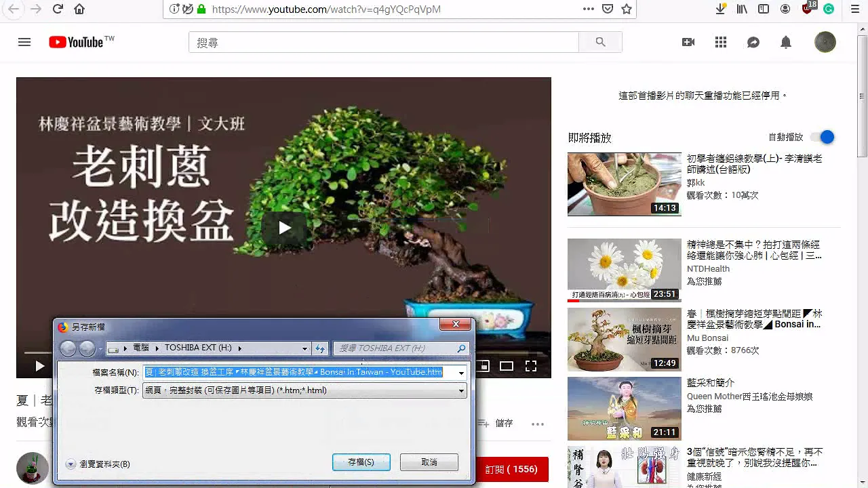
Task: Click the TOSHIBA EXT (H:) path segment
Action: click(x=198, y=348)
